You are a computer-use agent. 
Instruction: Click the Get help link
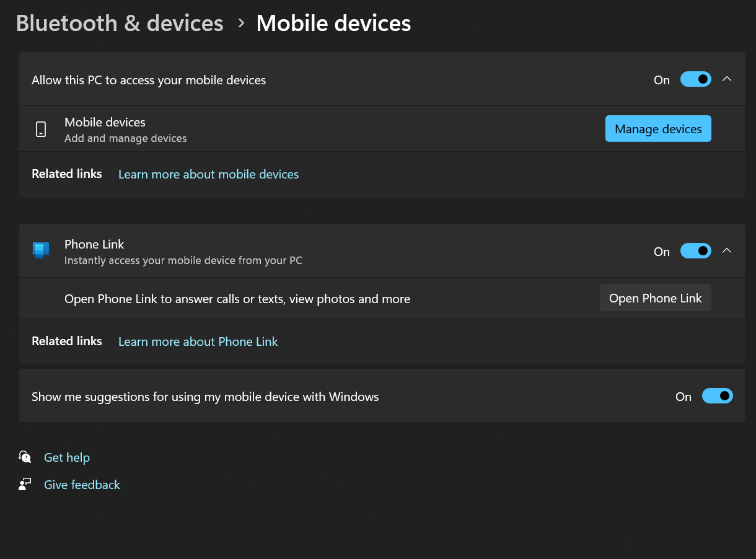pos(66,457)
